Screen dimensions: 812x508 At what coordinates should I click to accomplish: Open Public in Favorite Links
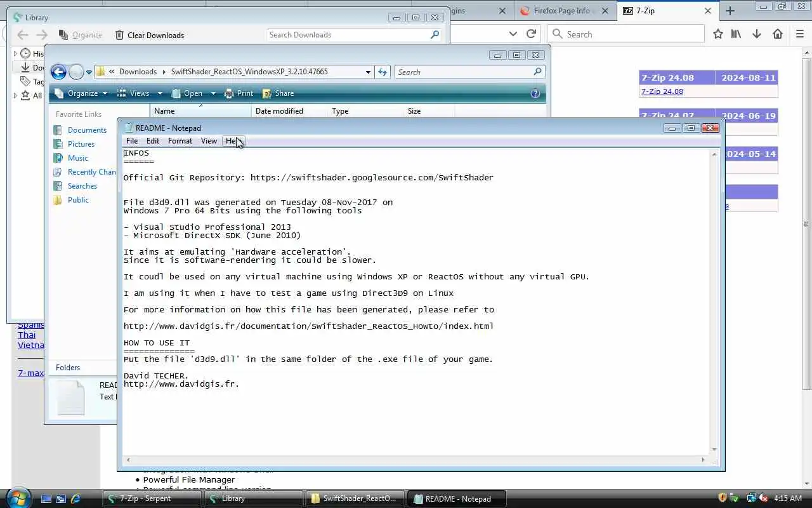[71, 200]
